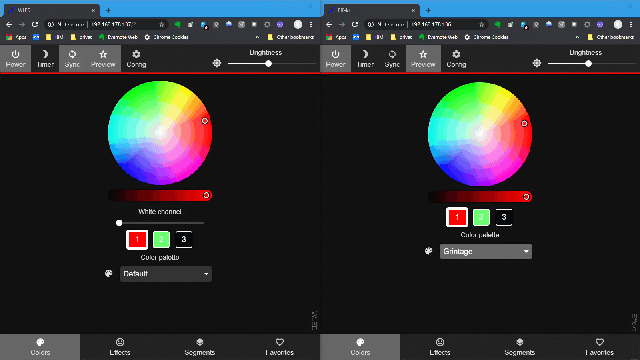Screen dimensions: 640x360
Task: Open profile avatar in right browser
Action: (x=618, y=24)
